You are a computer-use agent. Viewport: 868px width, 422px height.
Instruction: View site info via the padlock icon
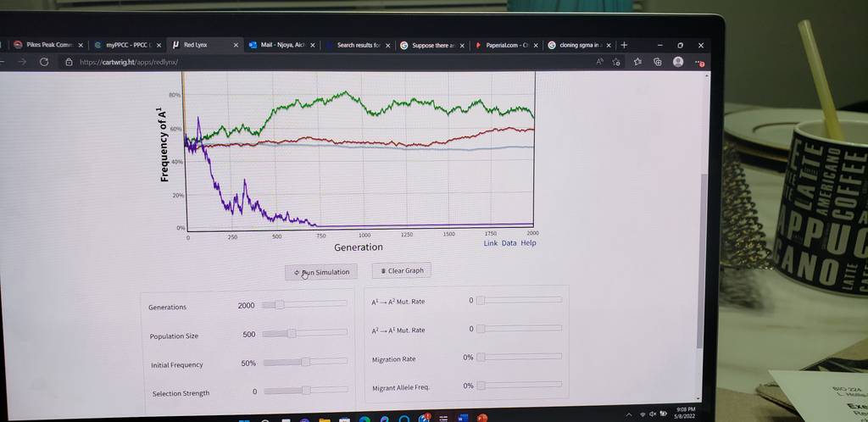click(69, 63)
